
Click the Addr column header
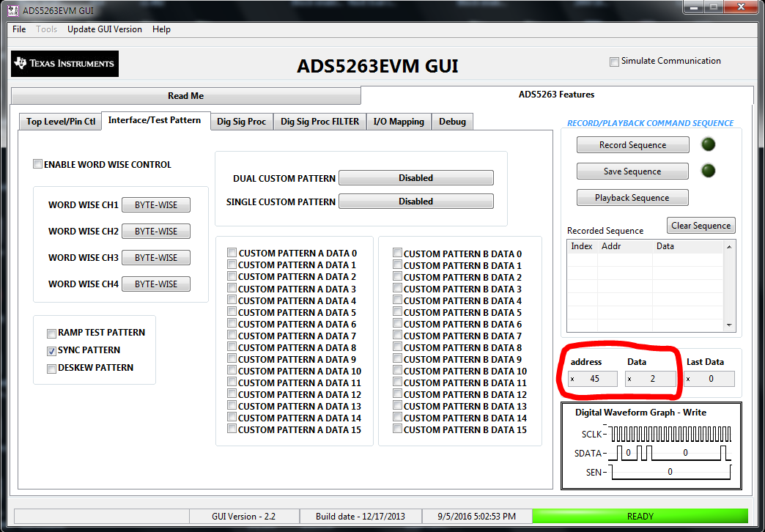click(x=624, y=246)
